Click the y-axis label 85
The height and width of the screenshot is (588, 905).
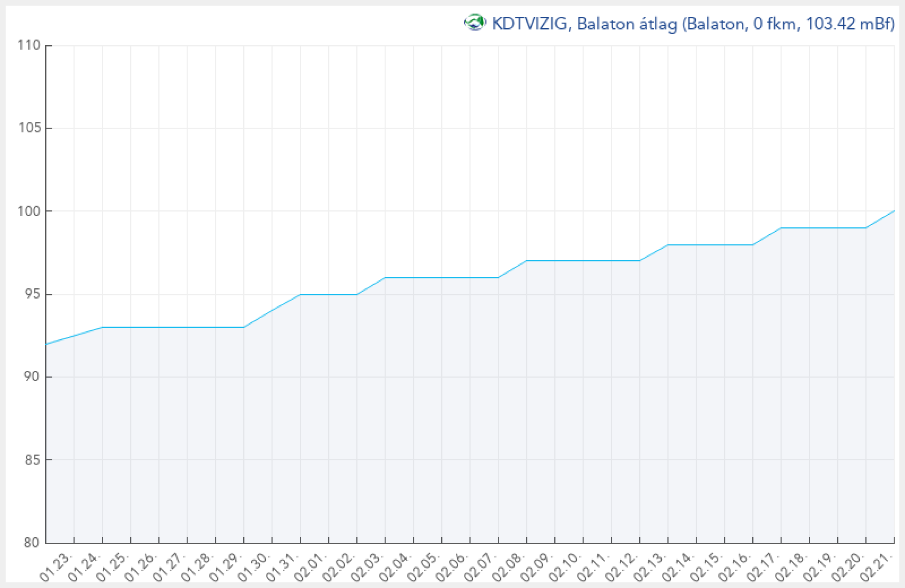pos(33,459)
